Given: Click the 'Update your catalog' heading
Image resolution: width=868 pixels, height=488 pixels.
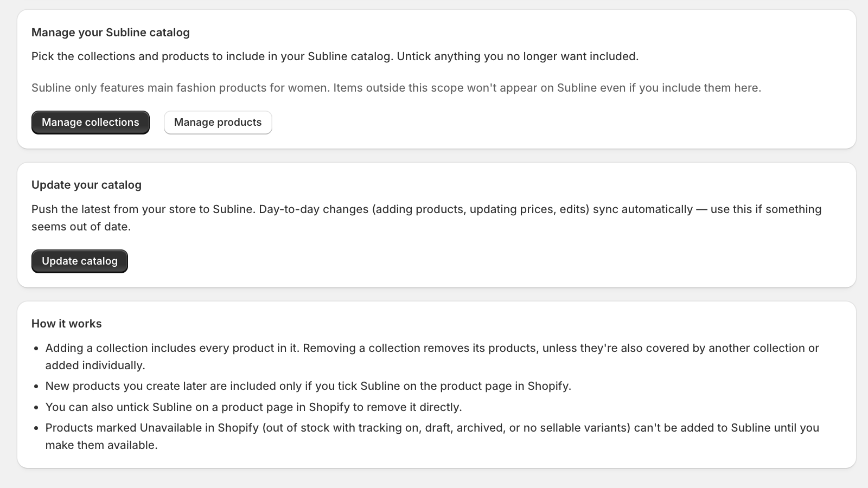Looking at the screenshot, I should (x=86, y=185).
